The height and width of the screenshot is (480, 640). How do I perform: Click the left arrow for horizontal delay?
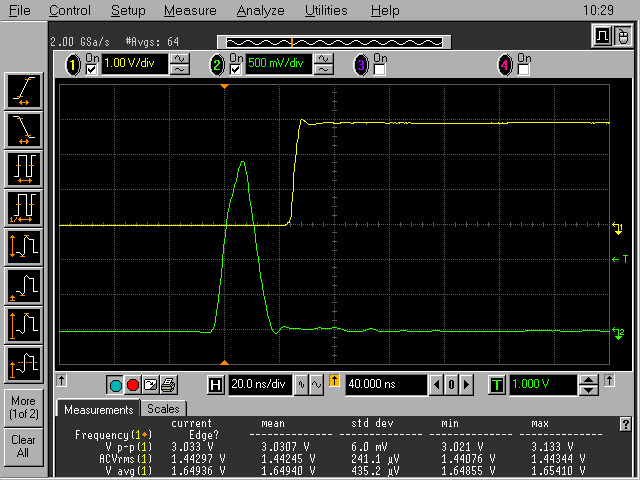point(436,385)
